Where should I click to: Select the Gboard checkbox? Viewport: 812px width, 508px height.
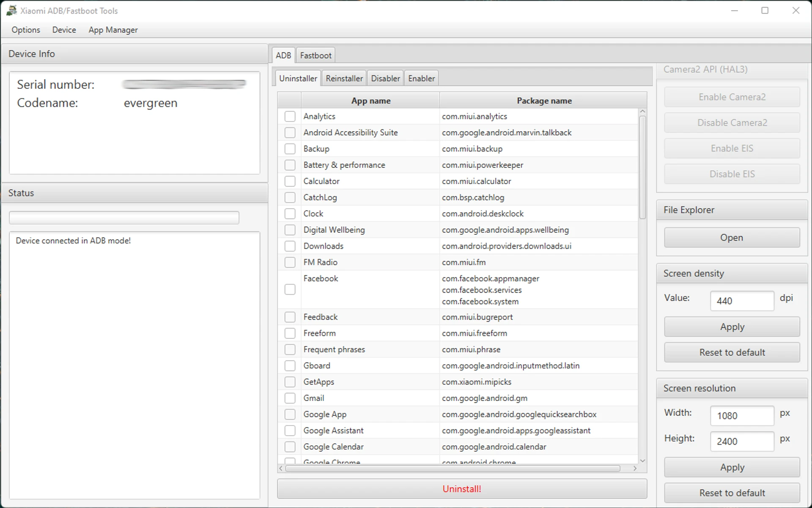[290, 365]
